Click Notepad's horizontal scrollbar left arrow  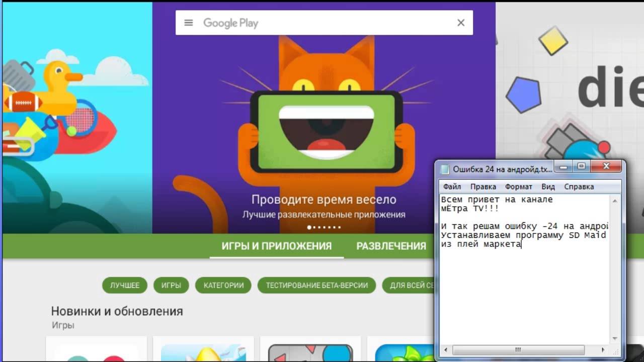pos(445,349)
